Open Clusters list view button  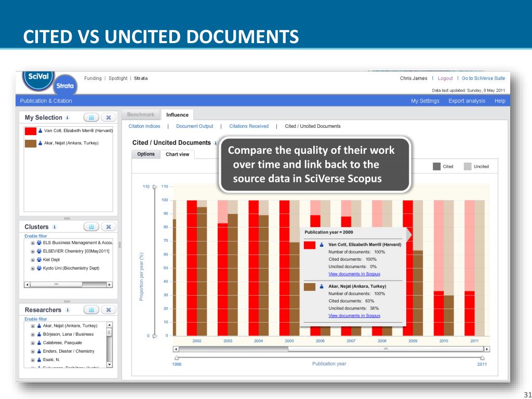[x=91, y=227]
